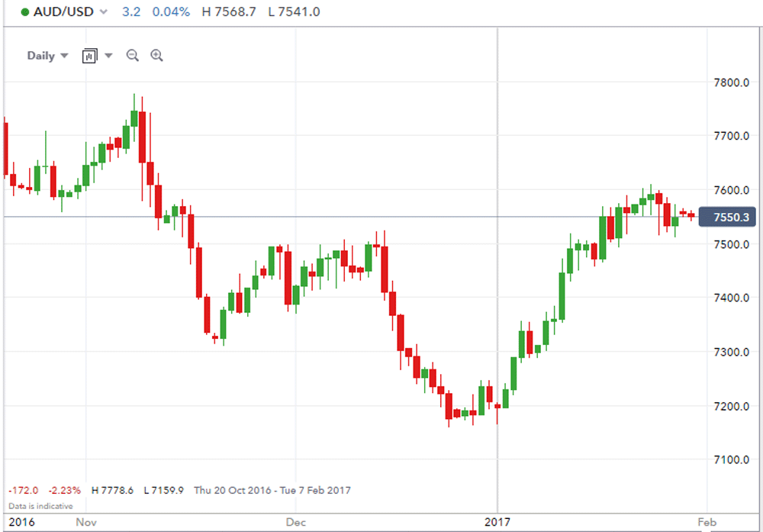
Task: Expand the chart type dropdown arrow
Action: [108, 56]
